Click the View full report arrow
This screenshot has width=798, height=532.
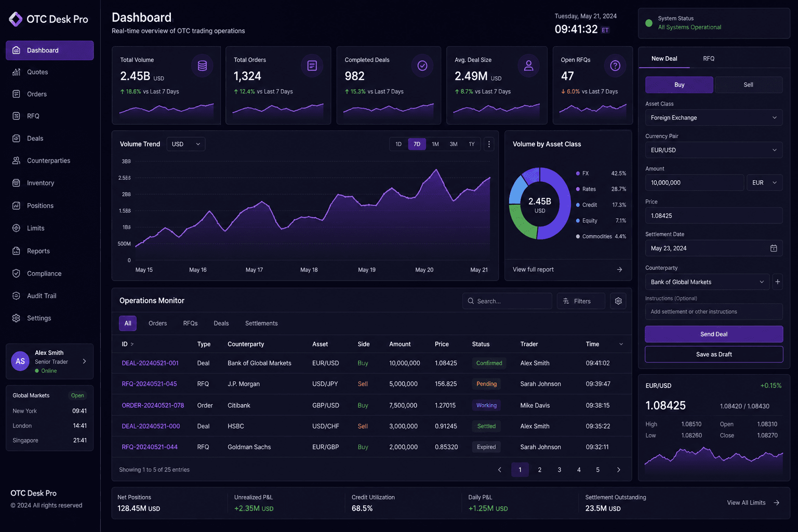tap(619, 270)
